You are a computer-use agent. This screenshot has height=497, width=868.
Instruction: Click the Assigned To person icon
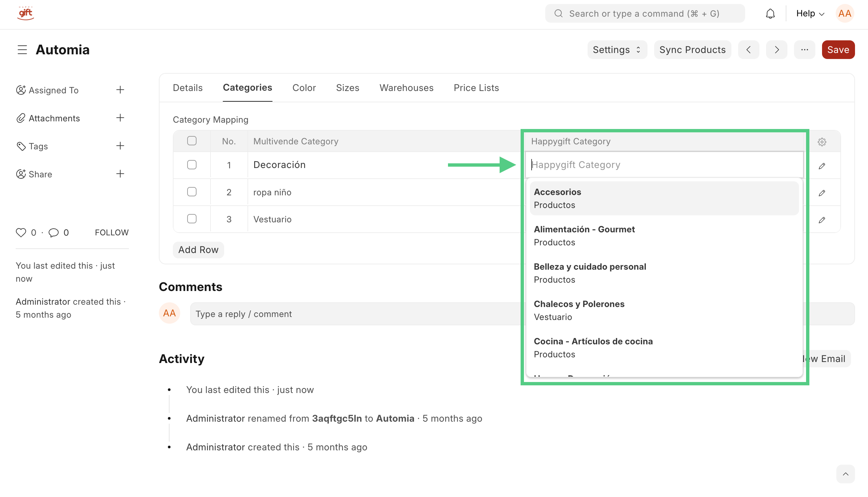coord(21,90)
